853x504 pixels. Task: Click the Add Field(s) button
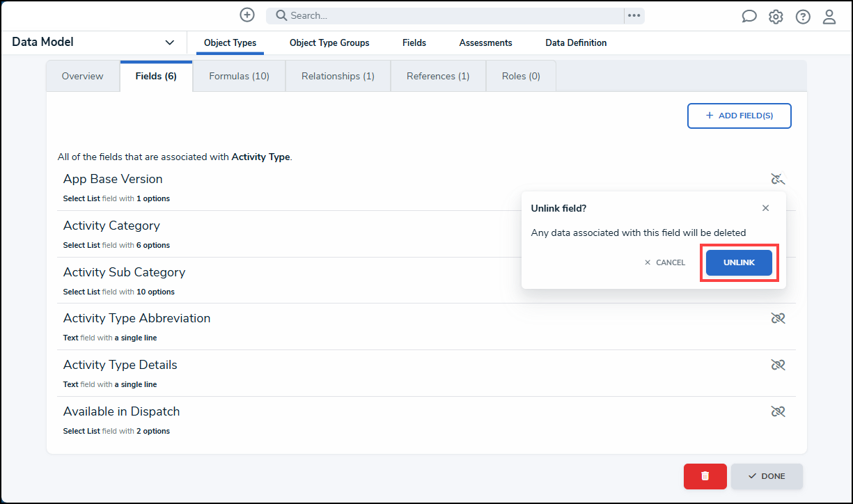[x=739, y=116]
